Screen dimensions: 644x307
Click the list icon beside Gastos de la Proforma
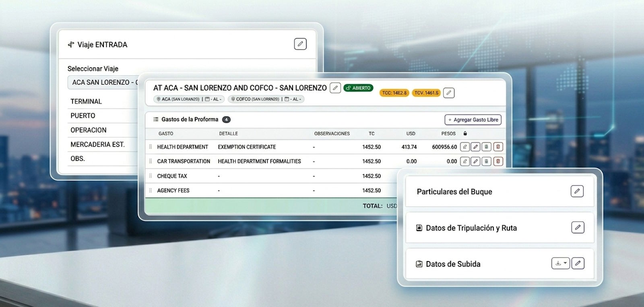click(x=156, y=119)
